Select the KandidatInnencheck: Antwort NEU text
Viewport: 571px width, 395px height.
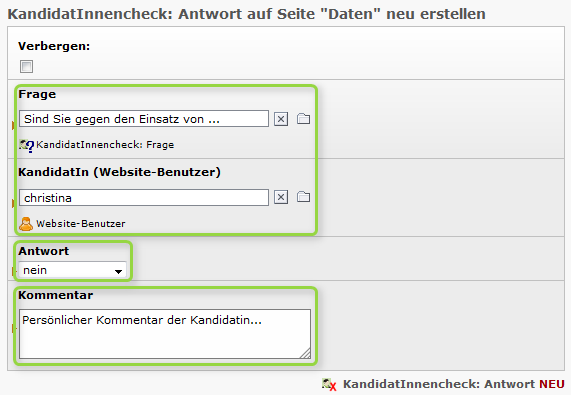(454, 384)
